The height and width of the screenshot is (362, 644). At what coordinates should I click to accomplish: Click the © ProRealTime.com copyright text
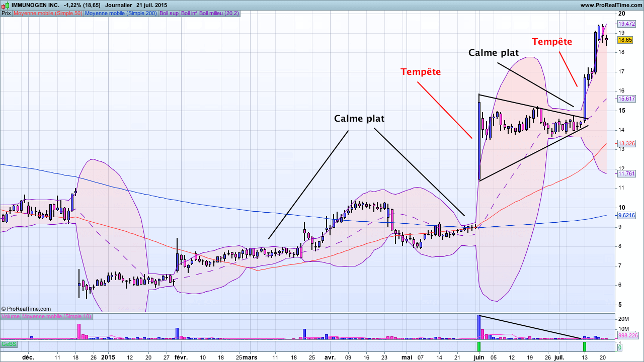26,309
